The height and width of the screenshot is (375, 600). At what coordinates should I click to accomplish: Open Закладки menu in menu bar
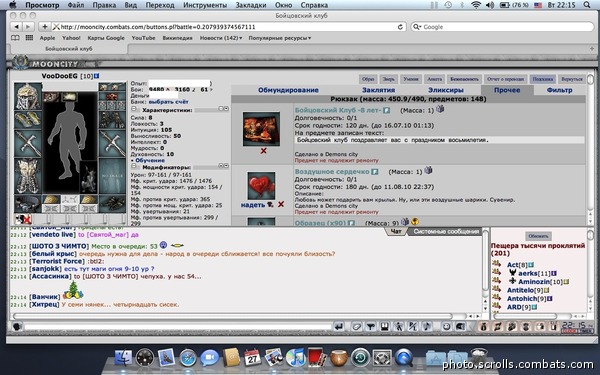(x=251, y=5)
